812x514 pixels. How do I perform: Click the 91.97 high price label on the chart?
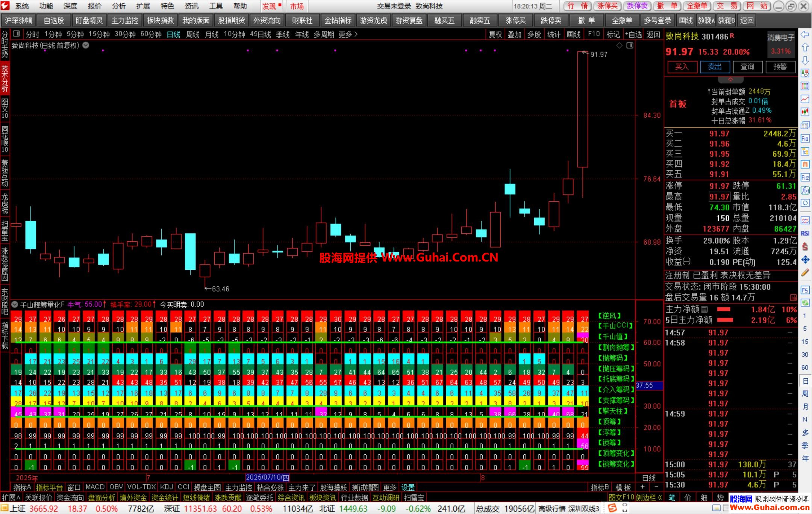click(x=599, y=54)
